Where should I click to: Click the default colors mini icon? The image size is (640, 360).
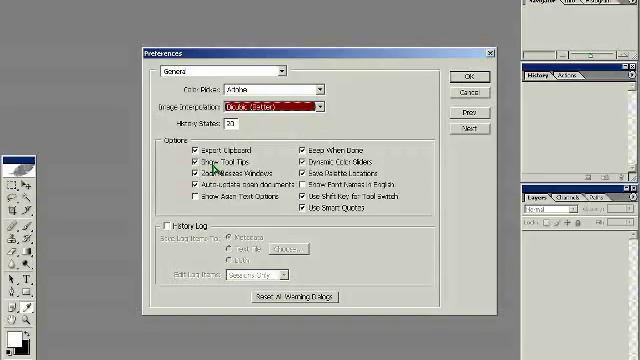pyautogui.click(x=9, y=352)
